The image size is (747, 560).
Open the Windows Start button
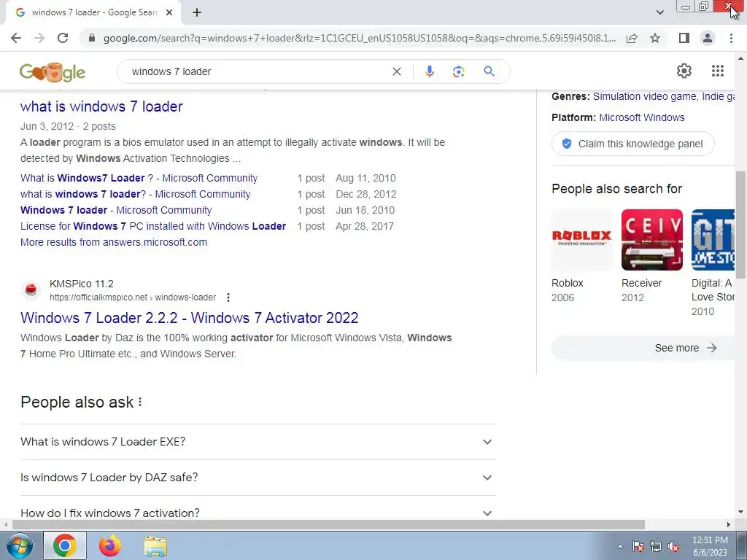point(20,545)
